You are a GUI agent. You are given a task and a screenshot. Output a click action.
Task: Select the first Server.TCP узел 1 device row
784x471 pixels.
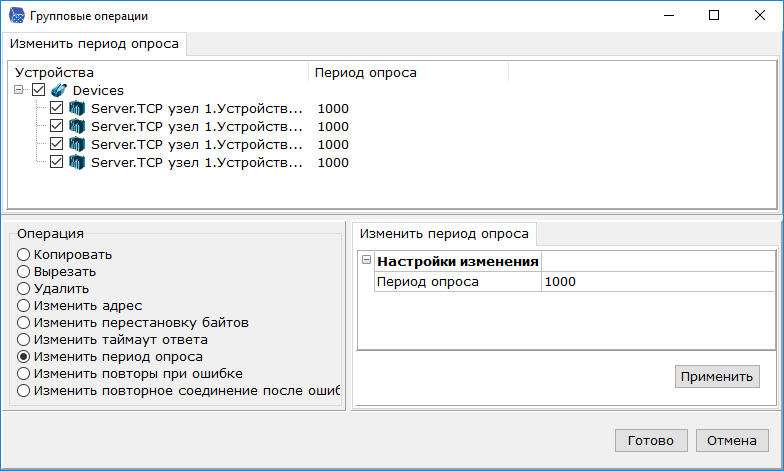[x=196, y=108]
